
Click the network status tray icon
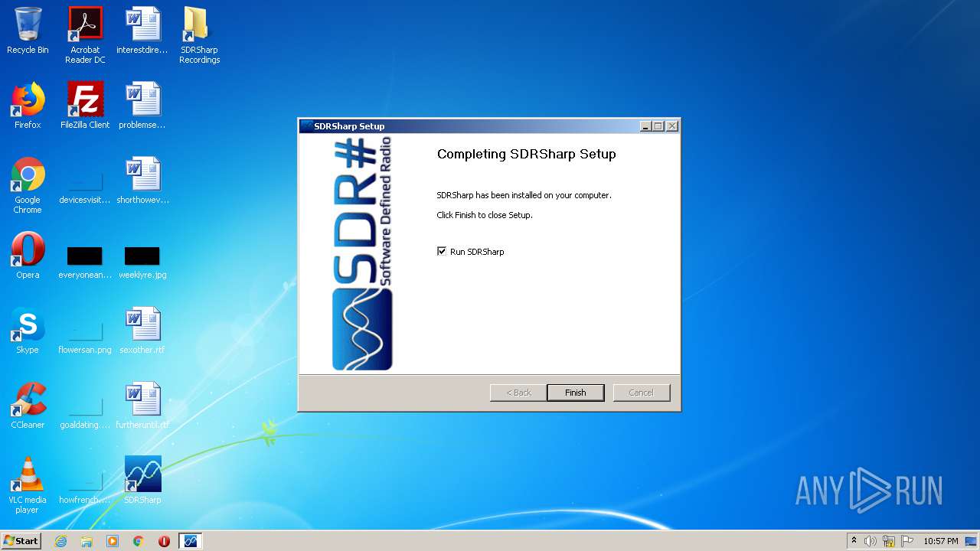(889, 541)
